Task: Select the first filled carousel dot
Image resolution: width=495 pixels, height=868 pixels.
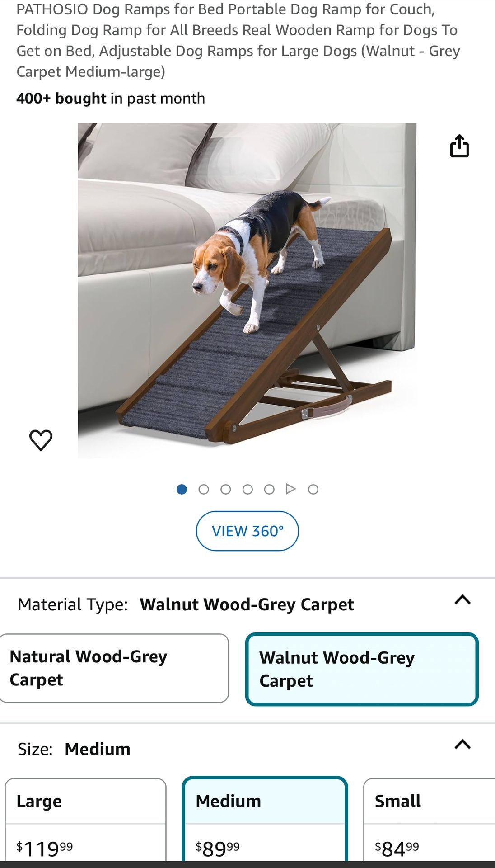Action: click(x=182, y=489)
